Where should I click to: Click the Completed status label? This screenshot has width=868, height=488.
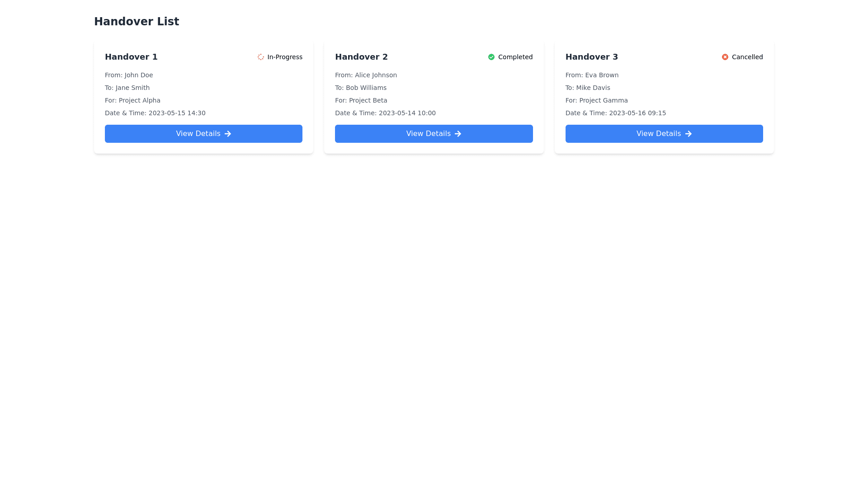(x=515, y=57)
